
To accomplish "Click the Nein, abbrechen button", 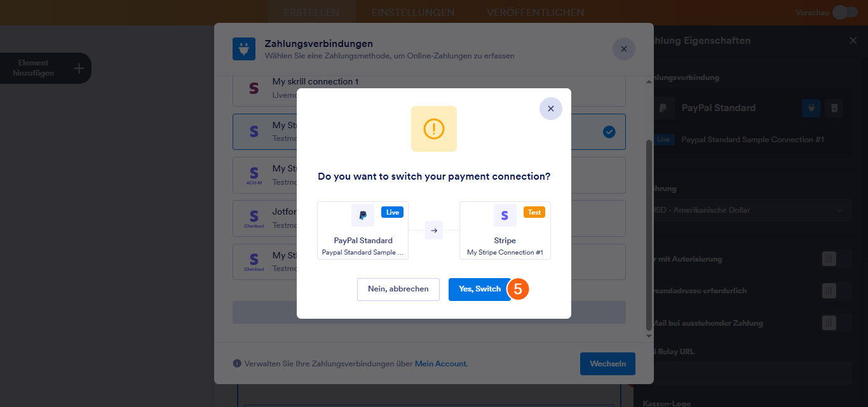I will click(398, 289).
